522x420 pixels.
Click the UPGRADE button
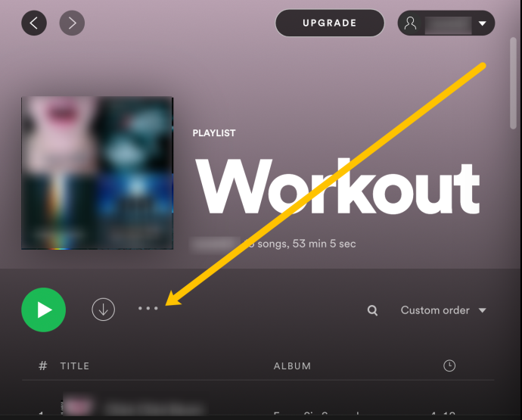(x=330, y=23)
